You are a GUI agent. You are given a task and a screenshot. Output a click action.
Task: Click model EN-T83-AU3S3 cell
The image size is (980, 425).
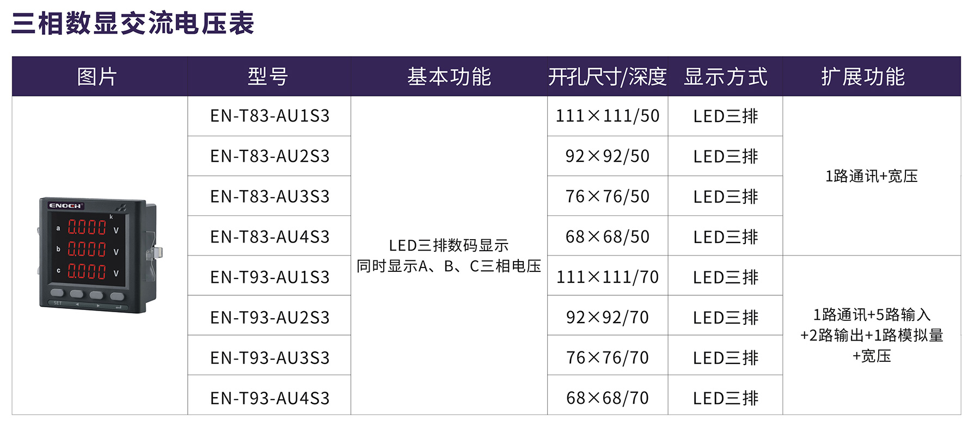pyautogui.click(x=269, y=197)
